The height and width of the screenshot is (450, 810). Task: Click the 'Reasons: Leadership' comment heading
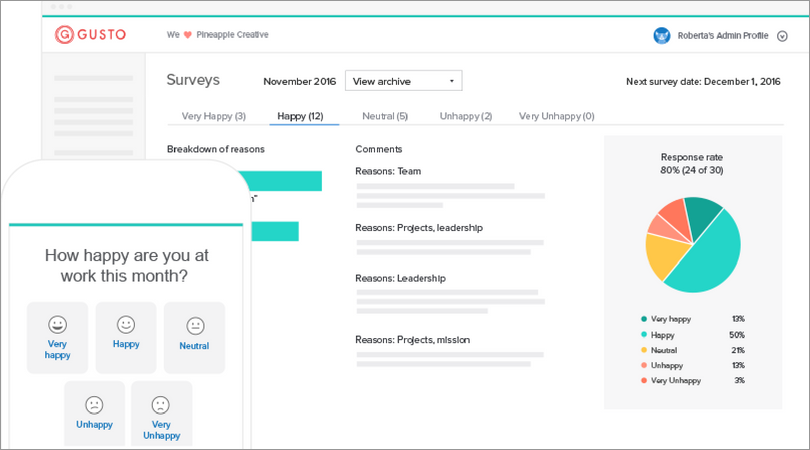(400, 278)
